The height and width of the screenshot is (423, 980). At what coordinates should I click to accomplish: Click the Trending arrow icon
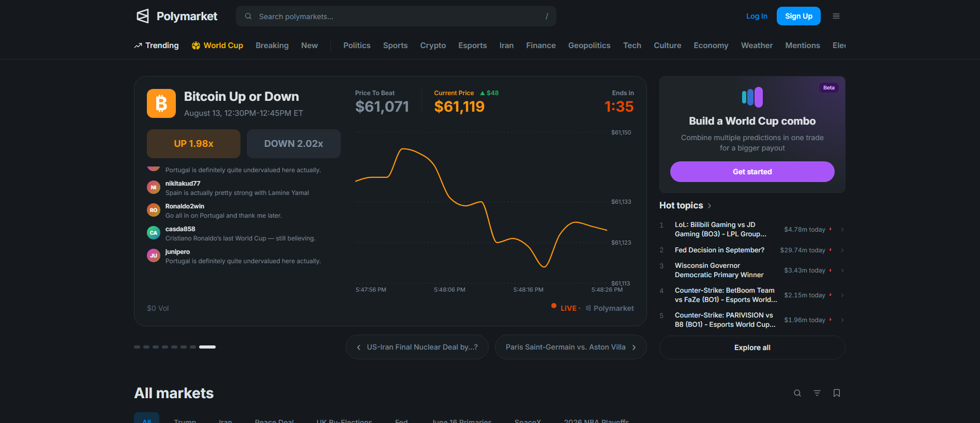click(x=138, y=46)
